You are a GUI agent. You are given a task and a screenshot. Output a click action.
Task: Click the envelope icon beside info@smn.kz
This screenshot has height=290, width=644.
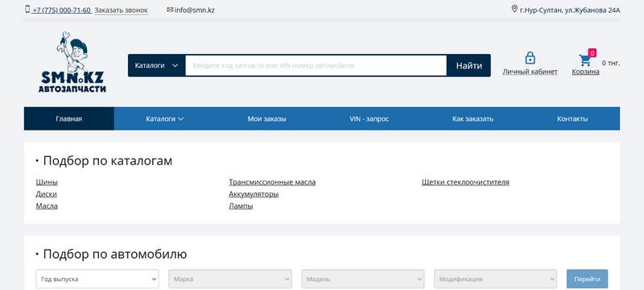(x=170, y=10)
